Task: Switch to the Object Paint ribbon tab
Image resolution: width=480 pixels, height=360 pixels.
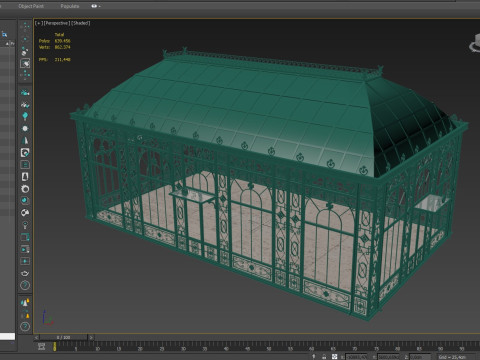Action: (x=31, y=6)
